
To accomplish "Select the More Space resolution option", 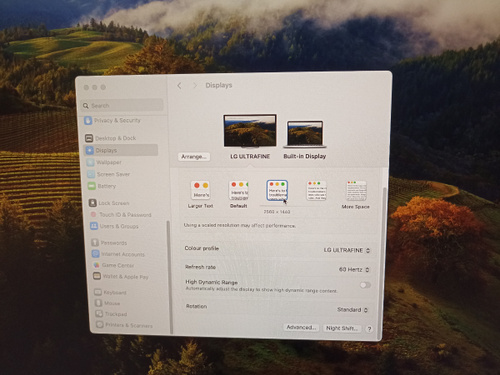I will click(x=356, y=195).
